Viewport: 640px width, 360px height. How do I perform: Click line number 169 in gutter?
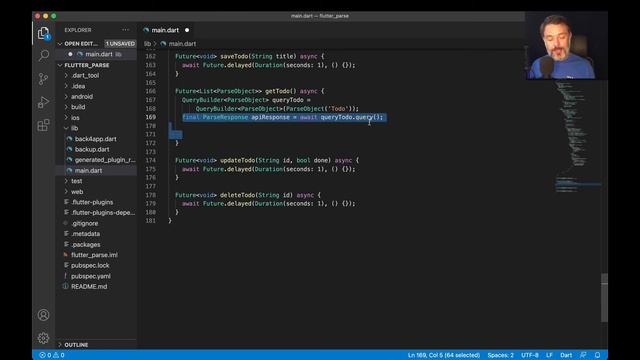pos(151,117)
